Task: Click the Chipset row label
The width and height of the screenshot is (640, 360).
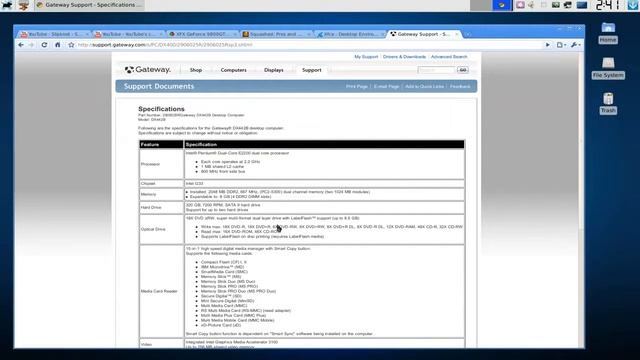Action: pyautogui.click(x=148, y=184)
